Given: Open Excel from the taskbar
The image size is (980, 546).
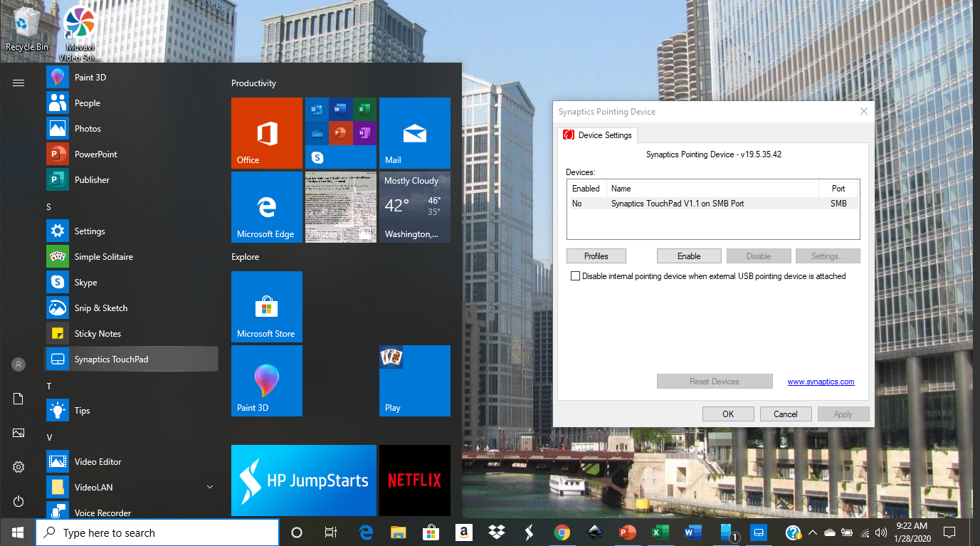Looking at the screenshot, I should (660, 532).
